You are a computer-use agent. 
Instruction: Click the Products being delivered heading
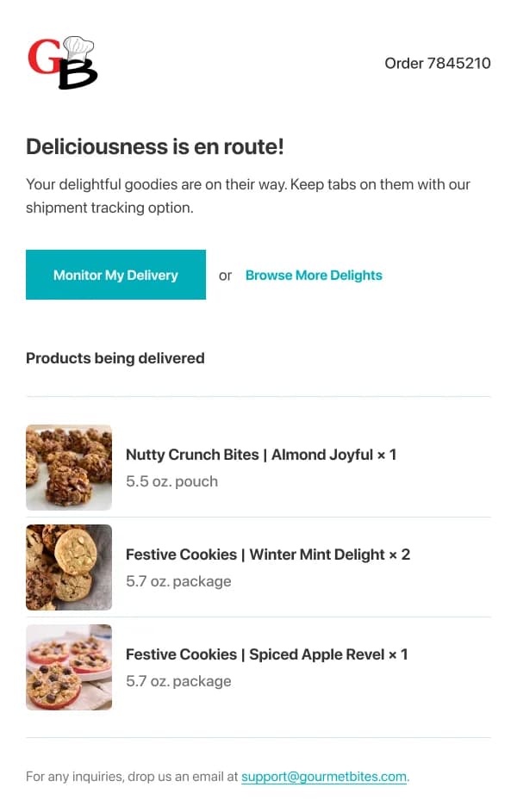tap(115, 358)
